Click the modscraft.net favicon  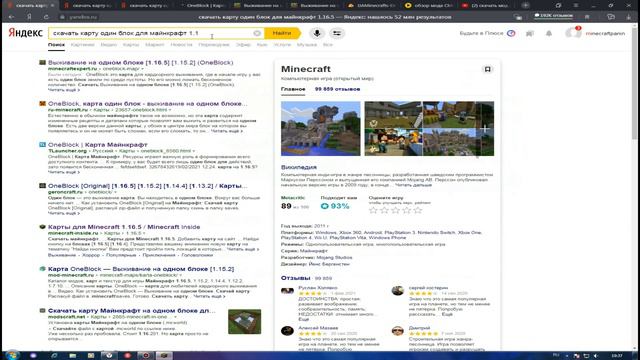42,311
